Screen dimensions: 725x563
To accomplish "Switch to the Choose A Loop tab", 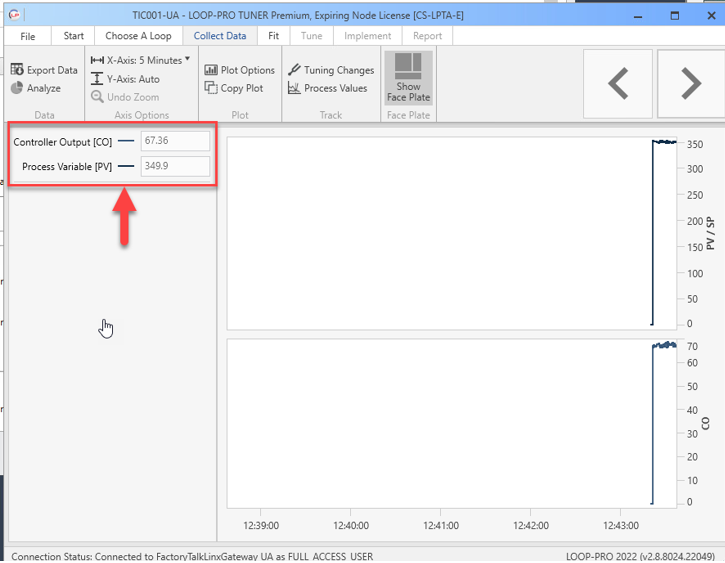I will pyautogui.click(x=138, y=36).
